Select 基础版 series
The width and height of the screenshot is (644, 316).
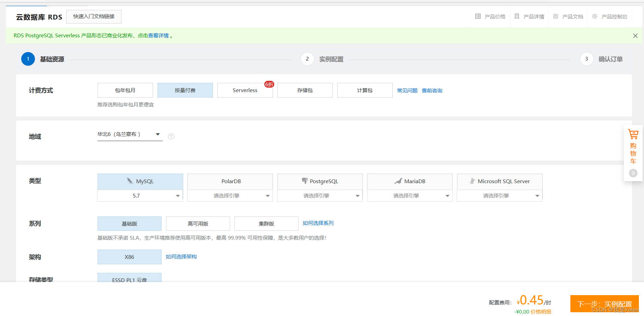coord(129,224)
